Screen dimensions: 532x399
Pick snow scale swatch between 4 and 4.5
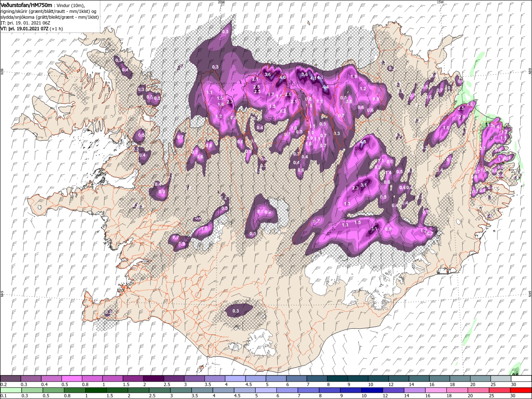234,379
